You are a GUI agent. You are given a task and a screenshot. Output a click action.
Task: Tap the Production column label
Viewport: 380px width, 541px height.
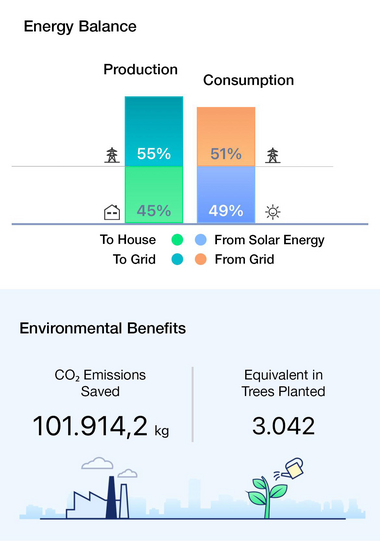coord(140,69)
